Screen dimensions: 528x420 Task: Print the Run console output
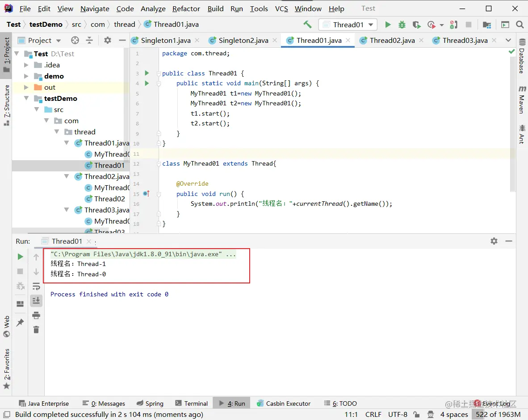tap(36, 316)
